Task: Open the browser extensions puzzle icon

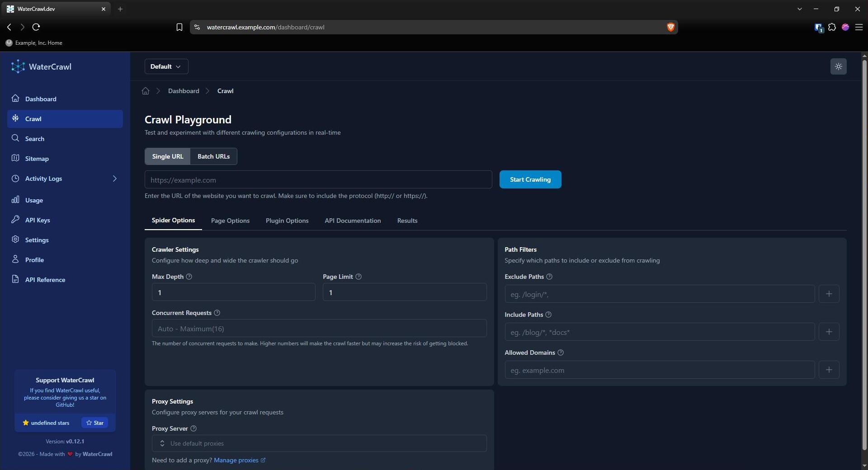Action: [832, 27]
